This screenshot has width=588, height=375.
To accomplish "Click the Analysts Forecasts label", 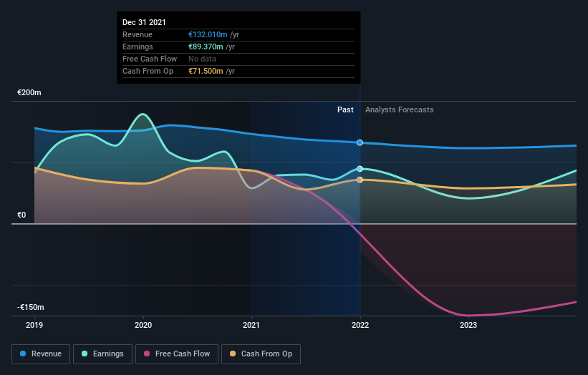I will pos(400,109).
